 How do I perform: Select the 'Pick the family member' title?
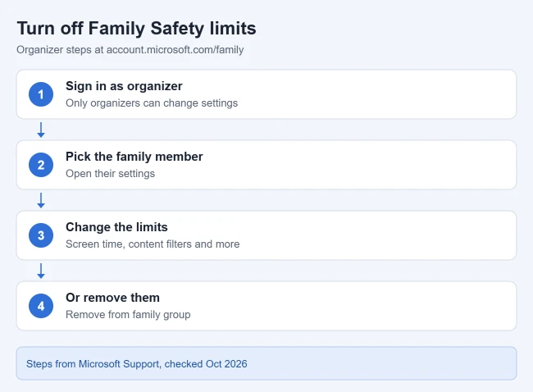[134, 157]
